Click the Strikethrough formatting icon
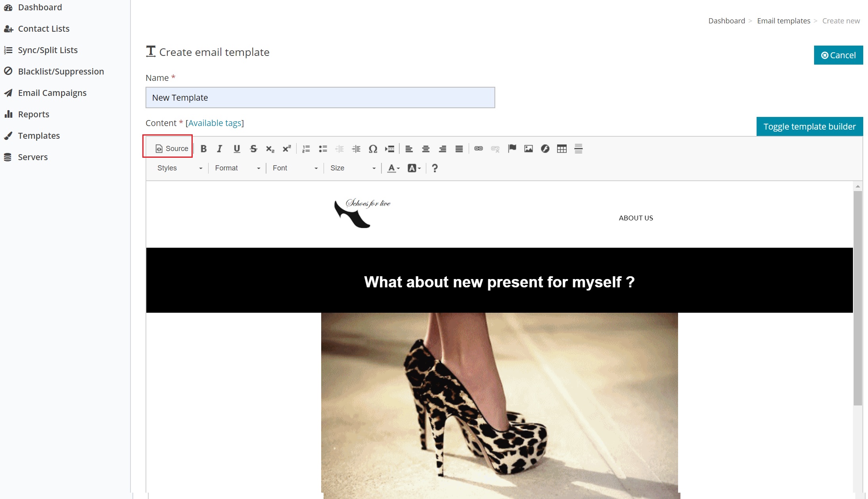Image resolution: width=868 pixels, height=499 pixels. [253, 149]
